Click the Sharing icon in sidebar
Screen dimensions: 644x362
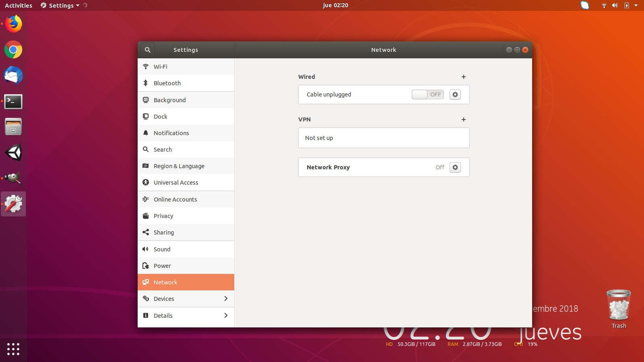[146, 232]
